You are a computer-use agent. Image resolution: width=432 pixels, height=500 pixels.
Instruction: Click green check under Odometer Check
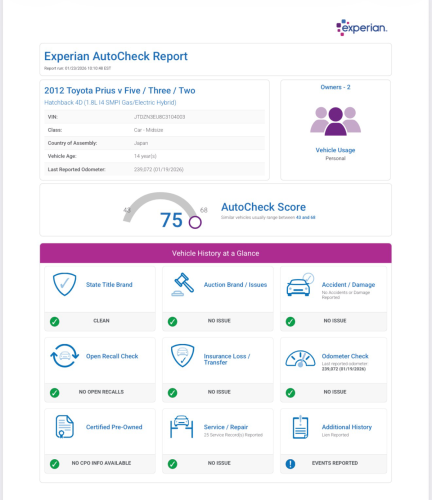click(x=290, y=393)
